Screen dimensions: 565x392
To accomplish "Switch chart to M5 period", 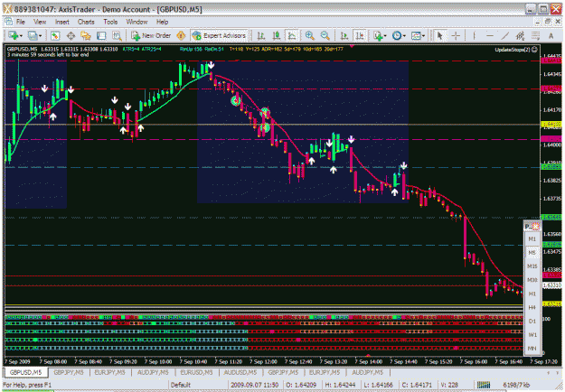I will pos(532,253).
